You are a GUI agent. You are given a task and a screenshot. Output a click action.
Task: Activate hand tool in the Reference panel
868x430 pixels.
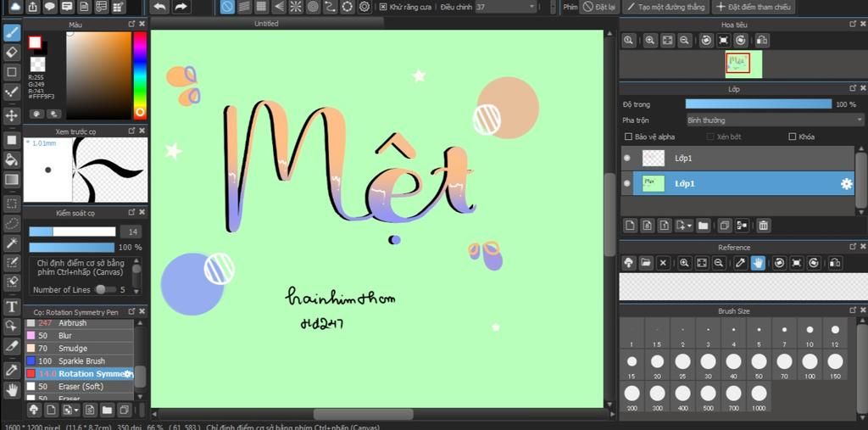[758, 263]
